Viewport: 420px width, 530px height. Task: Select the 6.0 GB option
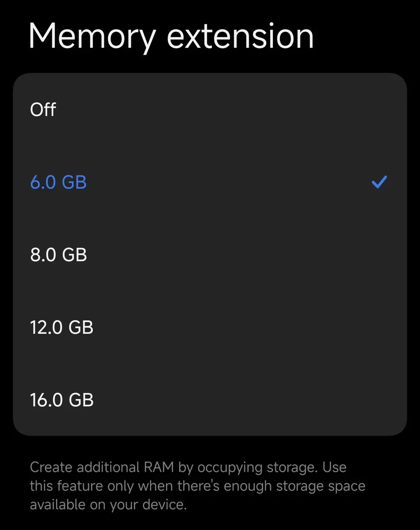click(x=58, y=182)
